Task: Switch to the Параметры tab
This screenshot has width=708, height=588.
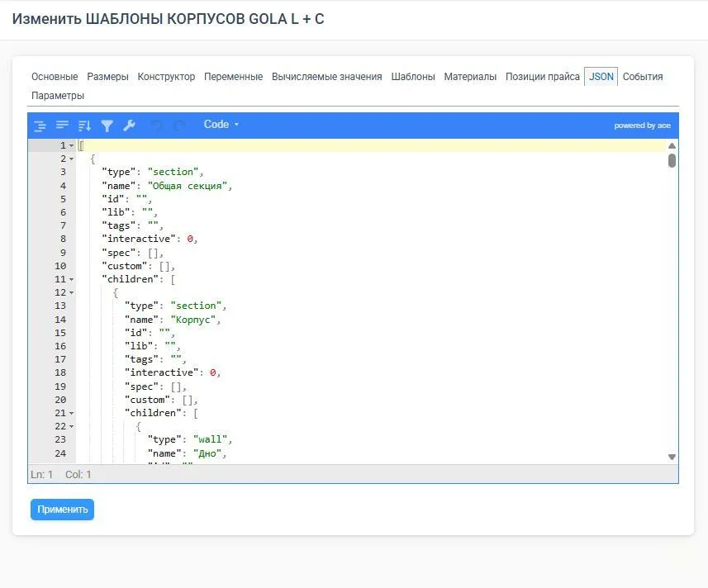Action: 58,96
